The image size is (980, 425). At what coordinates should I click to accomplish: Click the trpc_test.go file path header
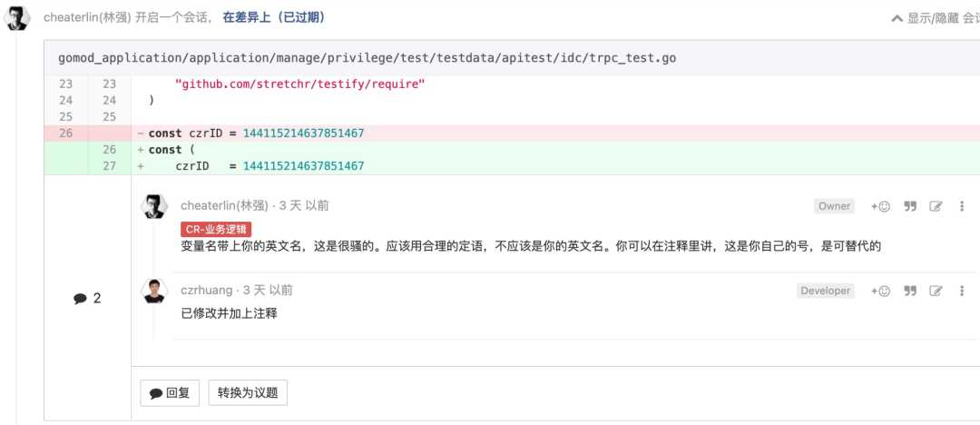(x=367, y=58)
